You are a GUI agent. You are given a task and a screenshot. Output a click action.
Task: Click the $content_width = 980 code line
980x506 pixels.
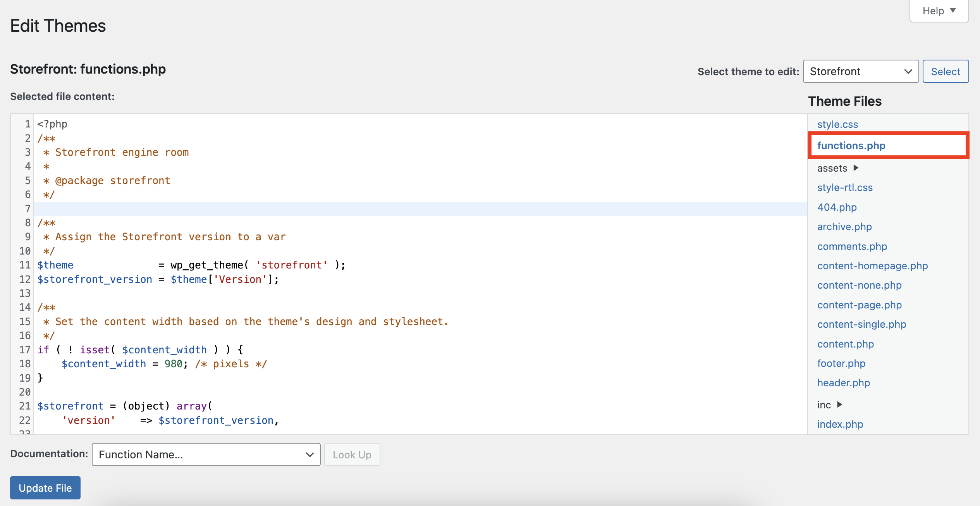tap(164, 364)
